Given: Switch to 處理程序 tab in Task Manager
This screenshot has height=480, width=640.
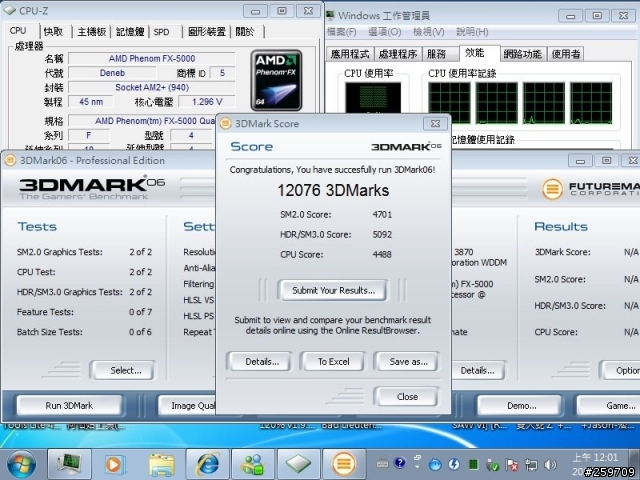Looking at the screenshot, I should point(398,54).
